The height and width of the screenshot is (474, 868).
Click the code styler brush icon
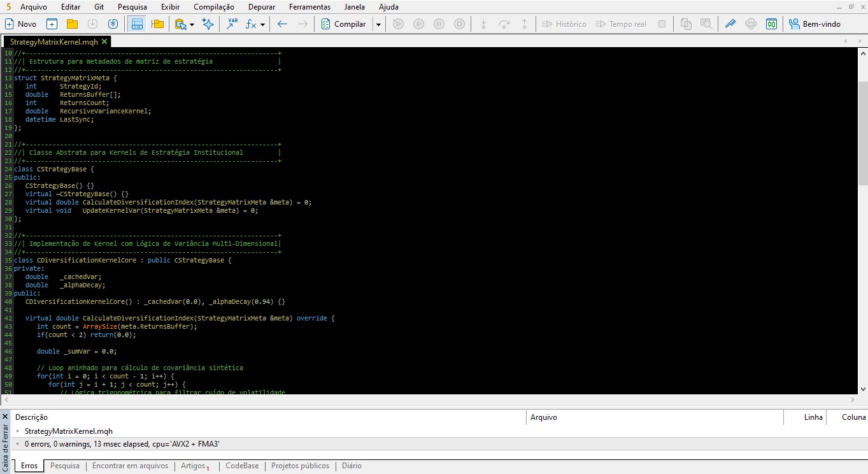pyautogui.click(x=730, y=24)
